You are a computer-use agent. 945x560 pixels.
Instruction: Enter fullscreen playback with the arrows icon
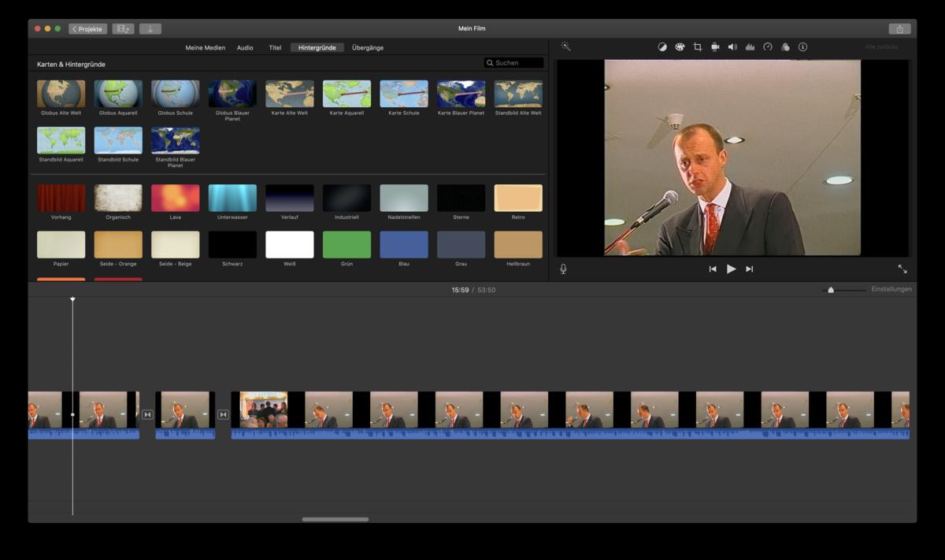pos(902,269)
